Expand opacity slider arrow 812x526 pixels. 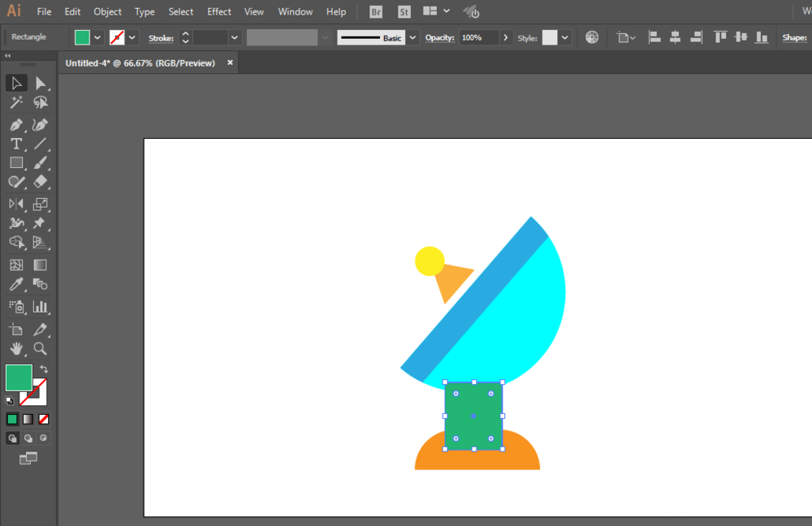pyautogui.click(x=505, y=38)
